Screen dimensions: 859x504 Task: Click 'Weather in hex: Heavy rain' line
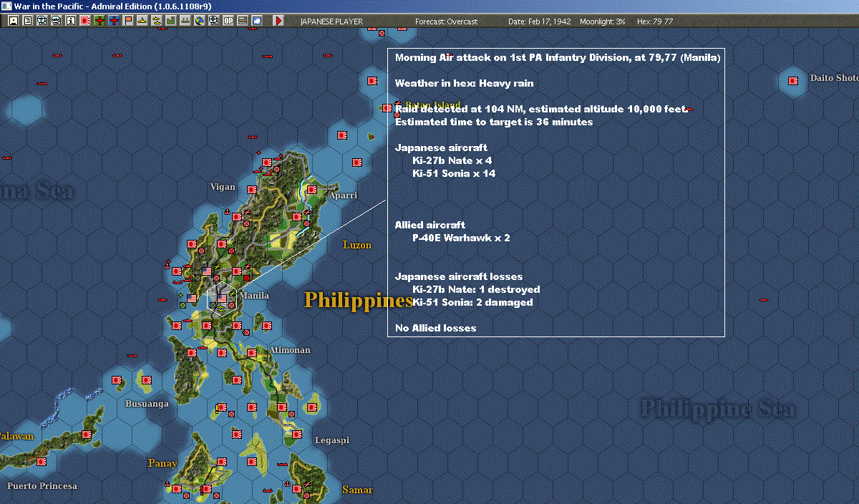(x=464, y=83)
